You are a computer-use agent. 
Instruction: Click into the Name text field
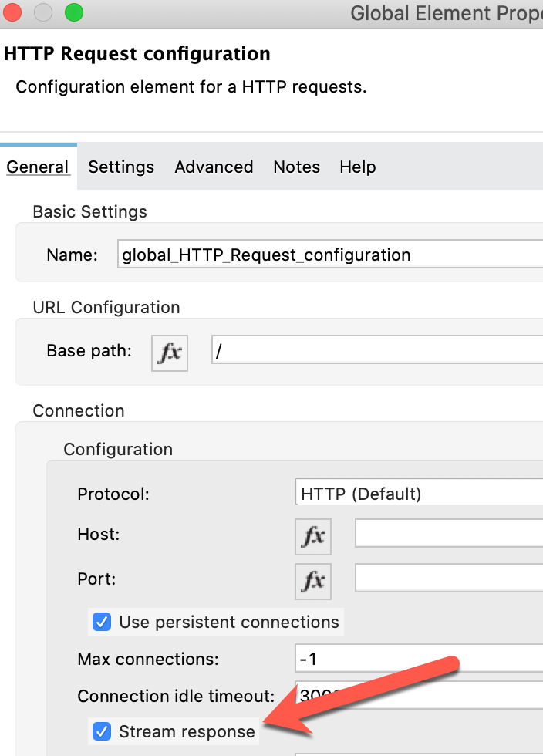coord(330,255)
